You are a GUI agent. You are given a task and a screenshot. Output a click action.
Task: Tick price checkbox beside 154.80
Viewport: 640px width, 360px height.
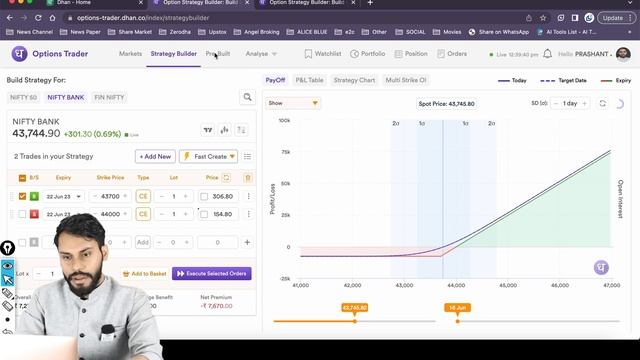coord(204,214)
